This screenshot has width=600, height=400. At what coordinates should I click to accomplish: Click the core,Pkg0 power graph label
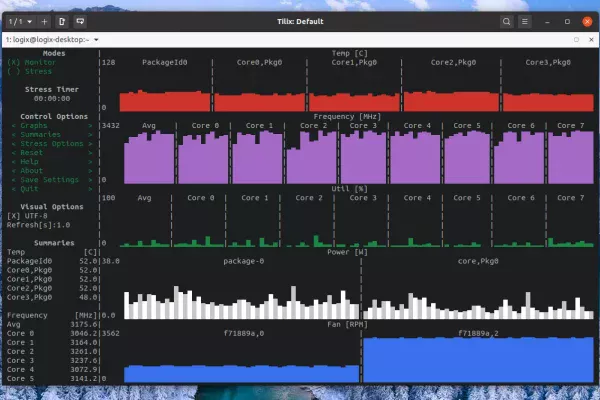coord(478,261)
